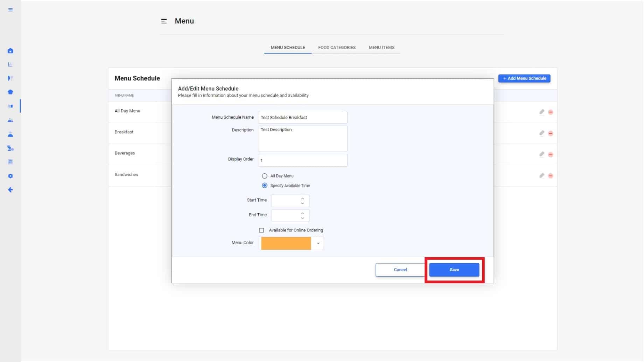Viewport: 644px width, 362px height.
Task: Focus the Display Order field
Action: tap(303, 160)
